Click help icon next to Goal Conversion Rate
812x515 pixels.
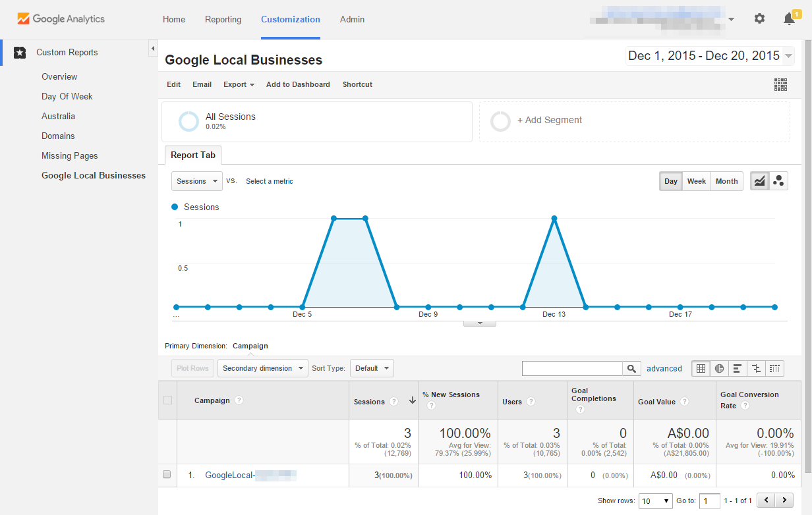point(745,406)
